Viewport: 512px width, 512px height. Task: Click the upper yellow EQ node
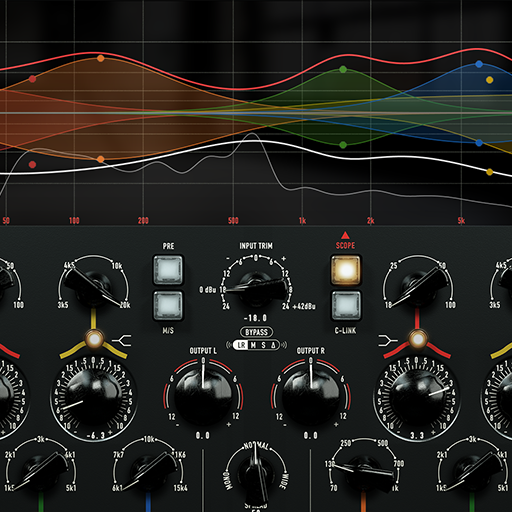coord(489,80)
